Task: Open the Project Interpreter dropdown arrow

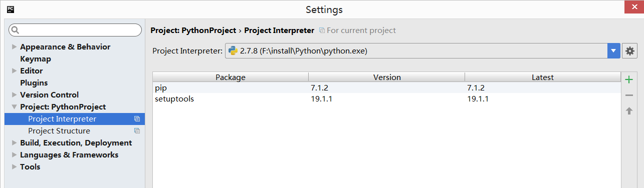Action: (614, 50)
